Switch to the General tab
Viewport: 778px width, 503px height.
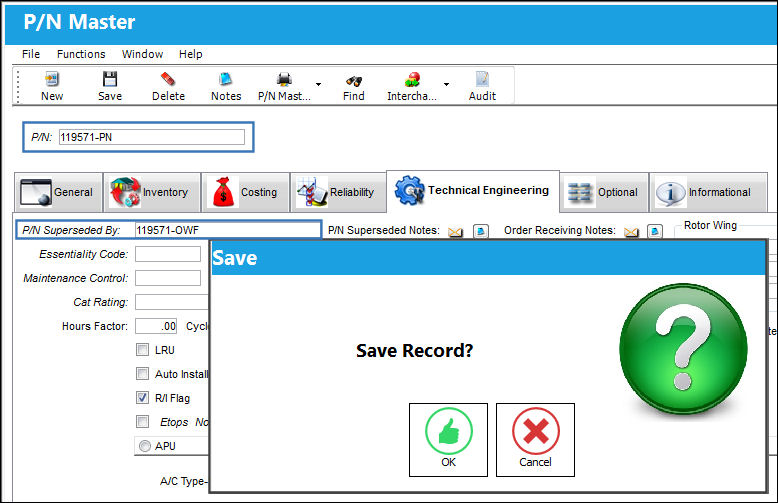[x=58, y=192]
